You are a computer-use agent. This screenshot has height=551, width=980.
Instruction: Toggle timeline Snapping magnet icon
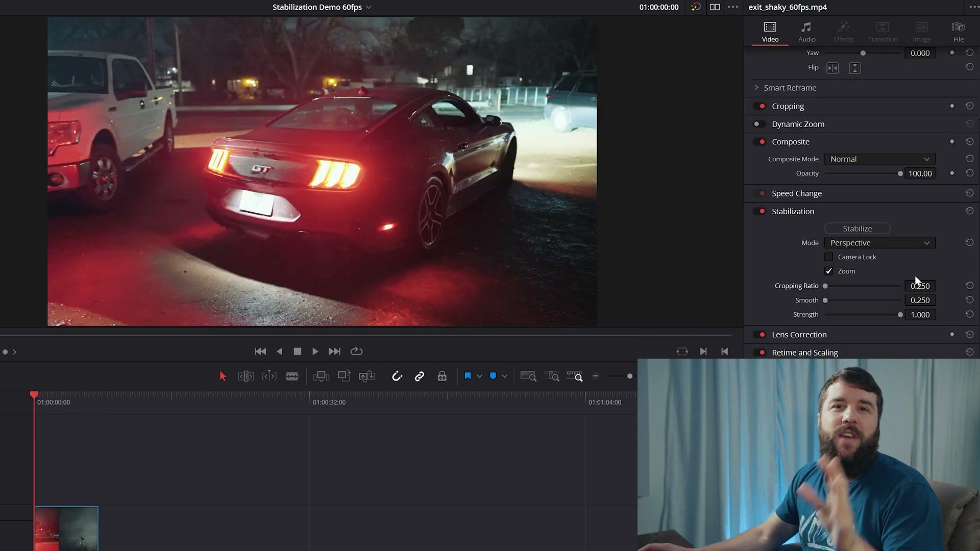397,377
